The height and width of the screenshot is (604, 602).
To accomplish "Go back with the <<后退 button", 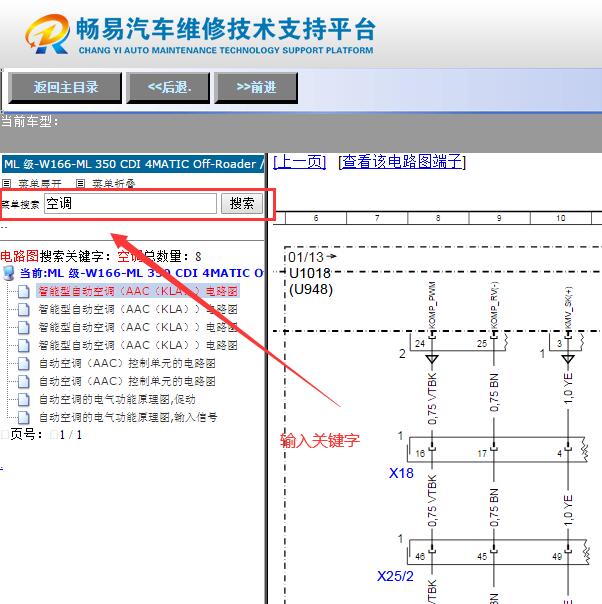I will (168, 88).
